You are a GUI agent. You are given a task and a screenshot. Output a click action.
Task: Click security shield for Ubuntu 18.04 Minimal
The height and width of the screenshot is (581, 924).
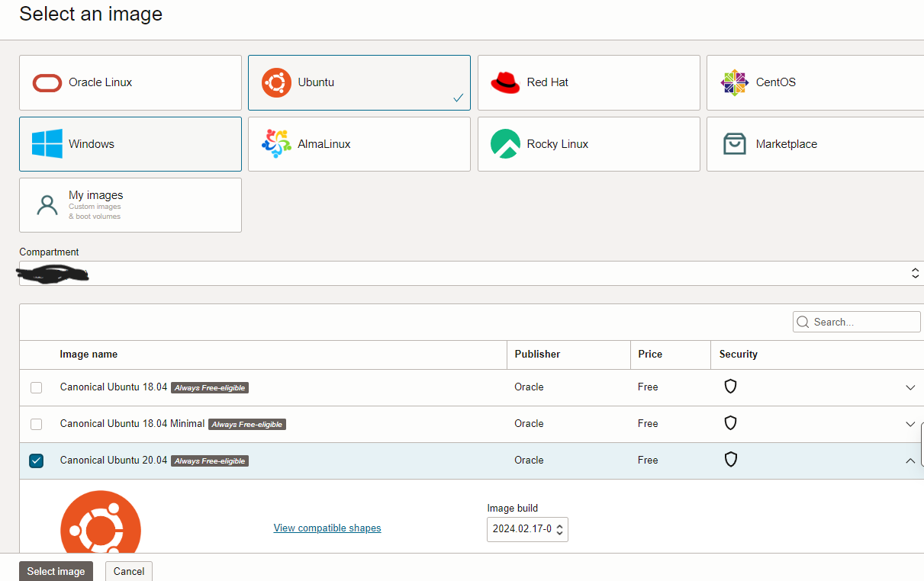[x=730, y=423]
